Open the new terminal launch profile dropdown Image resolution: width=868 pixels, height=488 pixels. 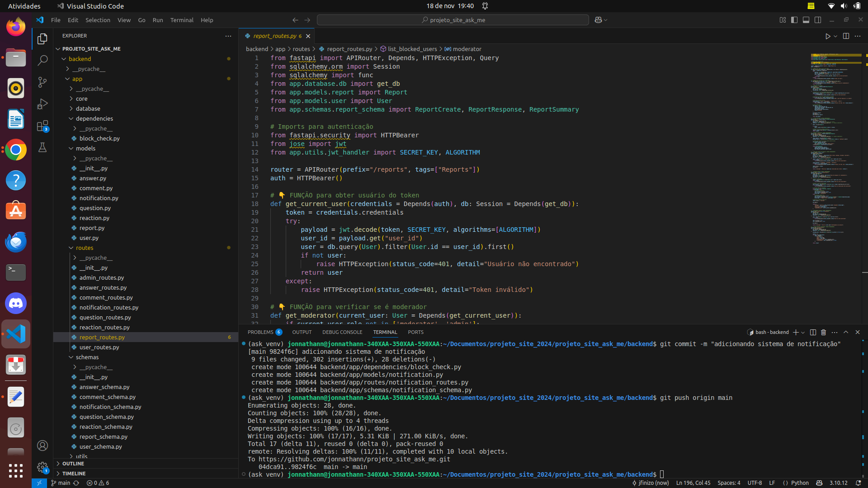pos(803,332)
